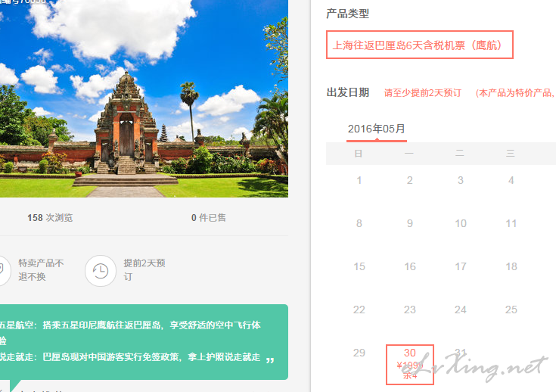Click the Bali temple product photo
The height and width of the screenshot is (392, 556).
pyautogui.click(x=144, y=98)
